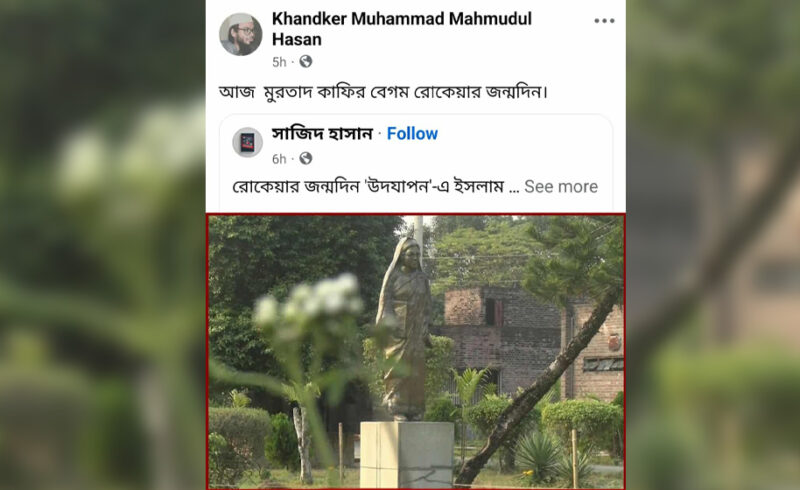
Task: Select the caption starting with আজ মুরতাদ
Action: coord(383,92)
